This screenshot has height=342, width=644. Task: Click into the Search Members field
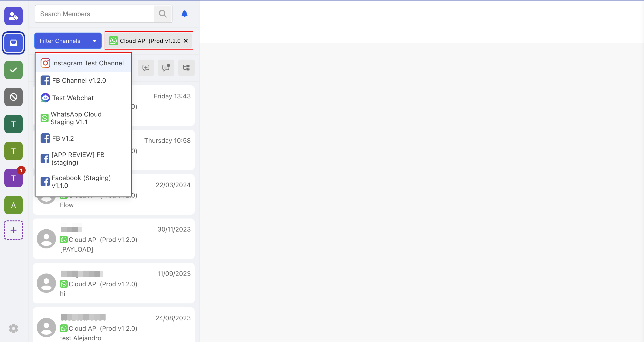[x=95, y=14]
